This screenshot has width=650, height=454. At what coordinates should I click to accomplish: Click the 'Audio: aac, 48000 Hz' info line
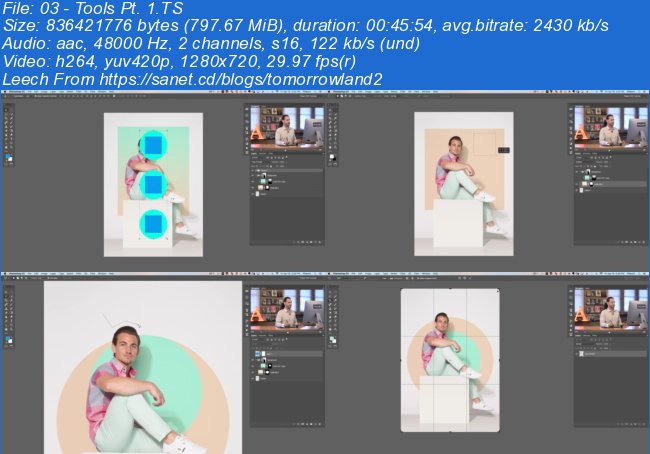click(x=211, y=44)
